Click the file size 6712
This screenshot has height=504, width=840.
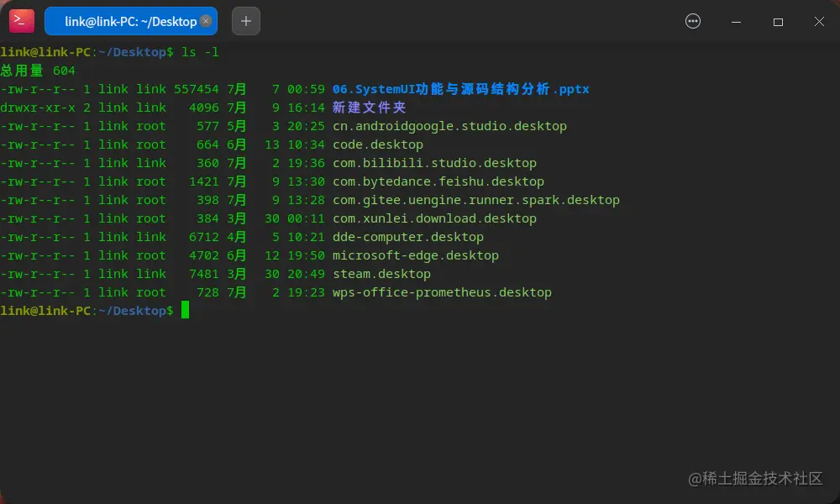click(203, 237)
